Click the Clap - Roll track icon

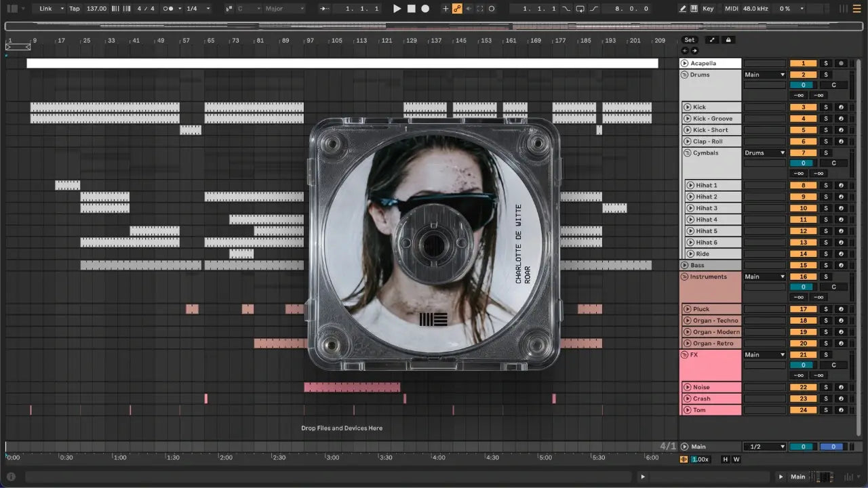[x=687, y=142]
